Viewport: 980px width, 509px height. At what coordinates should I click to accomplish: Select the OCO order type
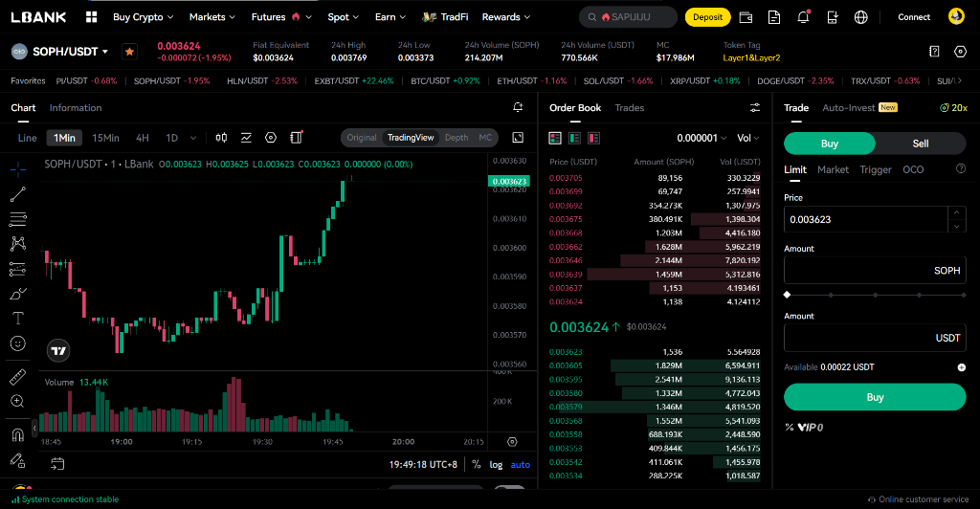[x=913, y=169]
